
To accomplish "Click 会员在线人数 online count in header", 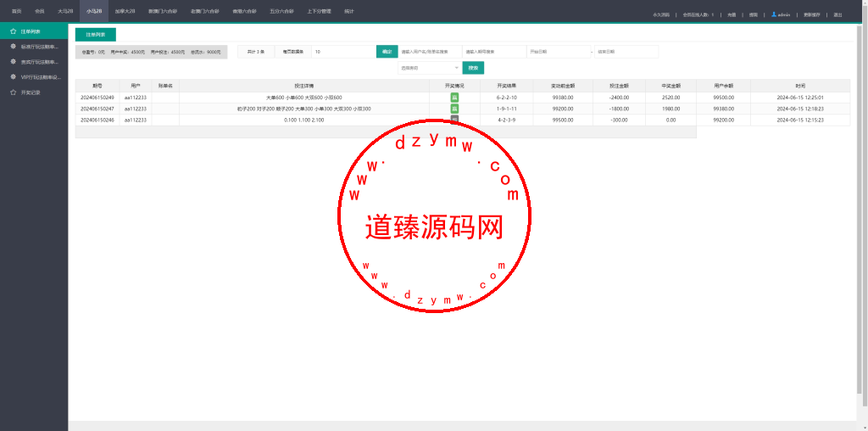I will pyautogui.click(x=698, y=15).
